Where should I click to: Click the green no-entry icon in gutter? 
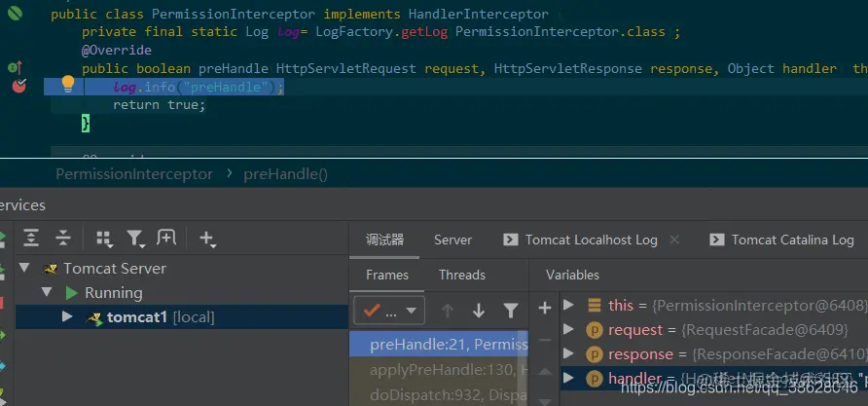tap(15, 14)
